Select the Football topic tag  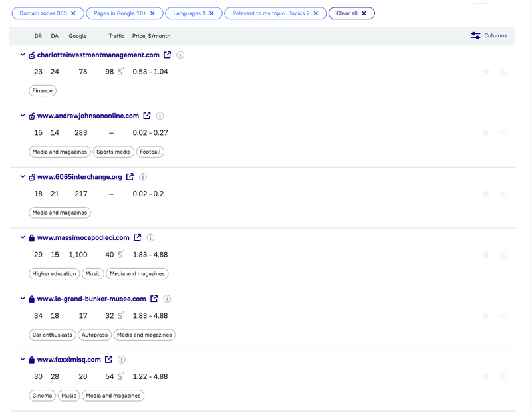coord(150,152)
